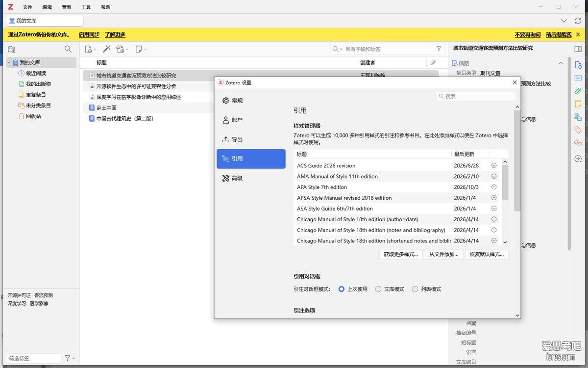Jump to Notes via yellow note icon
Screen dimensions: 588x368
(x=578, y=104)
